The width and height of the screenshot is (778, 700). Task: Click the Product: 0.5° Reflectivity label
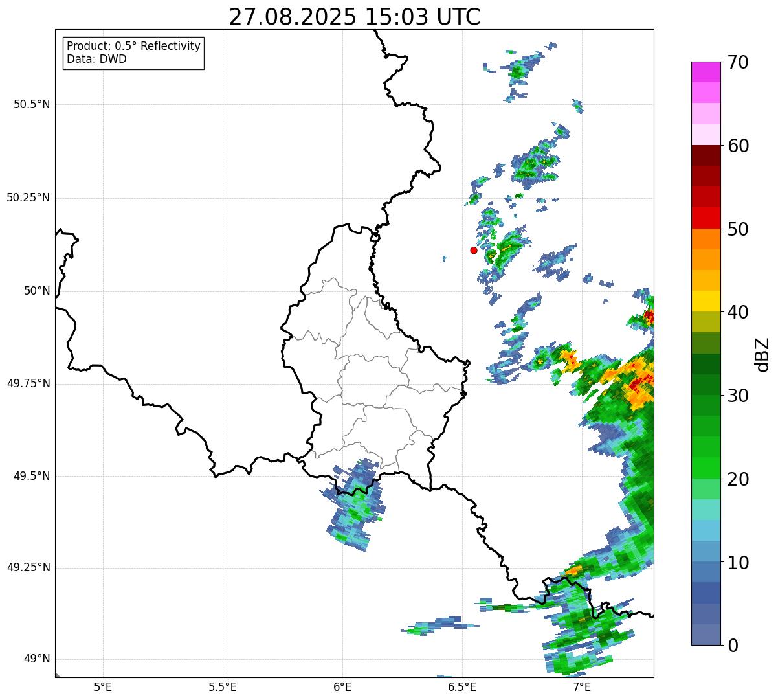[x=134, y=47]
